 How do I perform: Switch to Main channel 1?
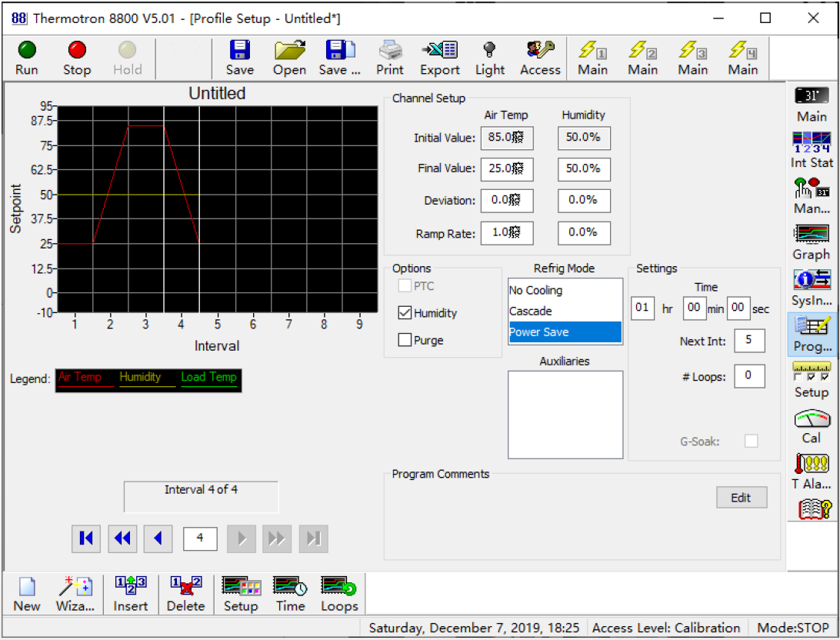(592, 58)
